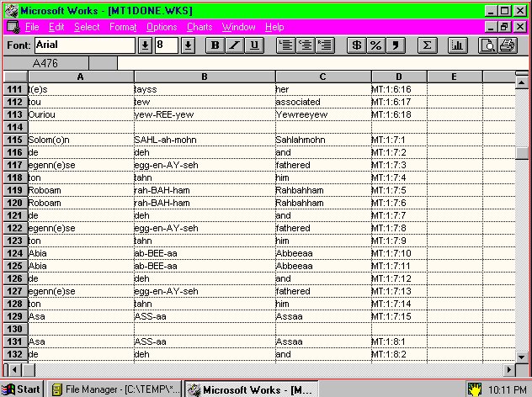Apply left alignment to cells
The height and width of the screenshot is (397, 532).
pyautogui.click(x=286, y=45)
